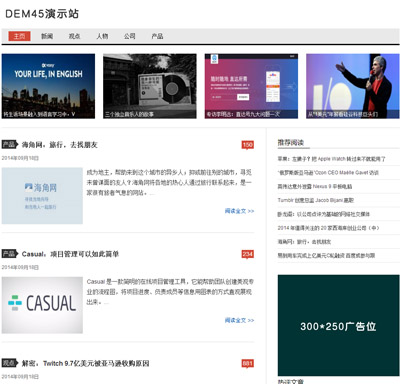Screen dimensions: 400x384
Task: Select the 人物 nav item
Action: click(x=102, y=36)
